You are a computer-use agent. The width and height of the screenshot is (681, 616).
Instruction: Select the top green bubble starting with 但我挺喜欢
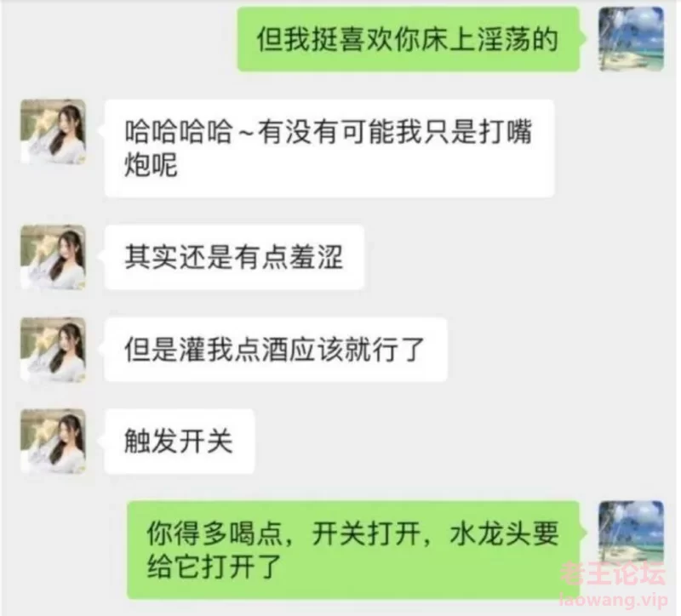pos(409,39)
